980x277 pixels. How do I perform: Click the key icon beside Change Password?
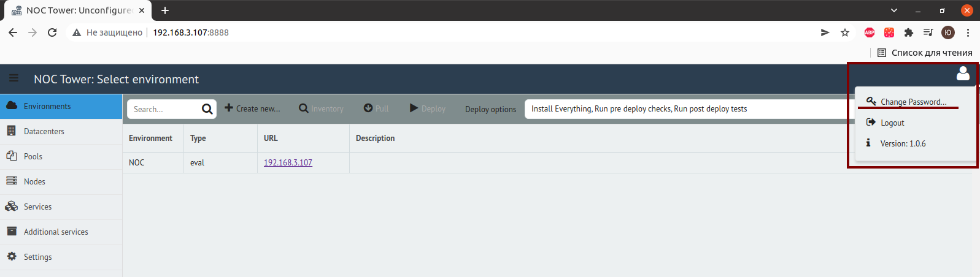(871, 101)
